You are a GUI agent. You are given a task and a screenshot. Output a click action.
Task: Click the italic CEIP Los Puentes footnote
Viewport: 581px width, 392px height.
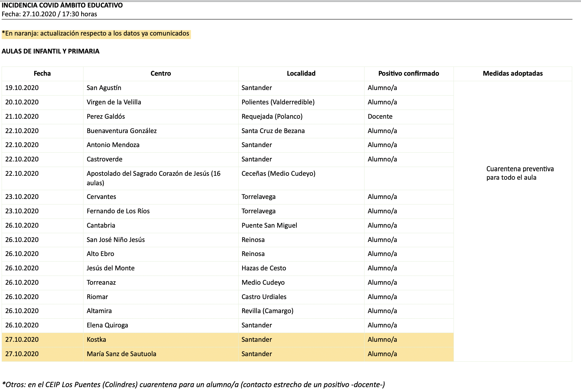click(x=193, y=384)
